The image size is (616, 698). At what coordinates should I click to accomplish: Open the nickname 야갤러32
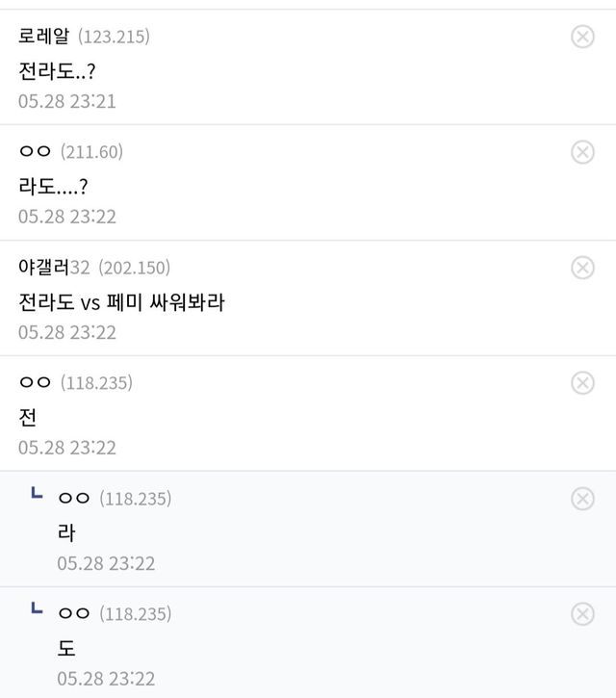pyautogui.click(x=54, y=268)
